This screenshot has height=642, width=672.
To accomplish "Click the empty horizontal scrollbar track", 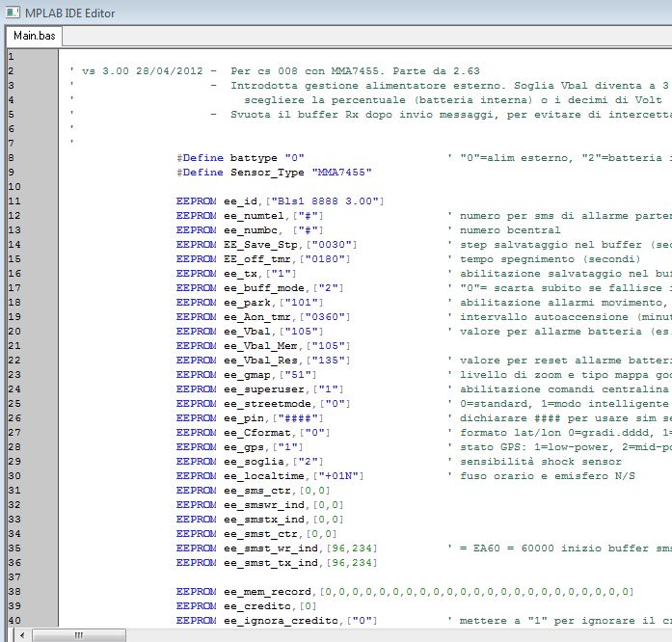I will coord(386,634).
